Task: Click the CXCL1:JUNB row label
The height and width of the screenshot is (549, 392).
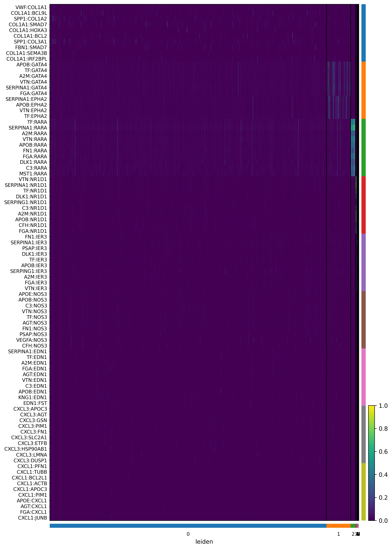Action: pos(33,518)
